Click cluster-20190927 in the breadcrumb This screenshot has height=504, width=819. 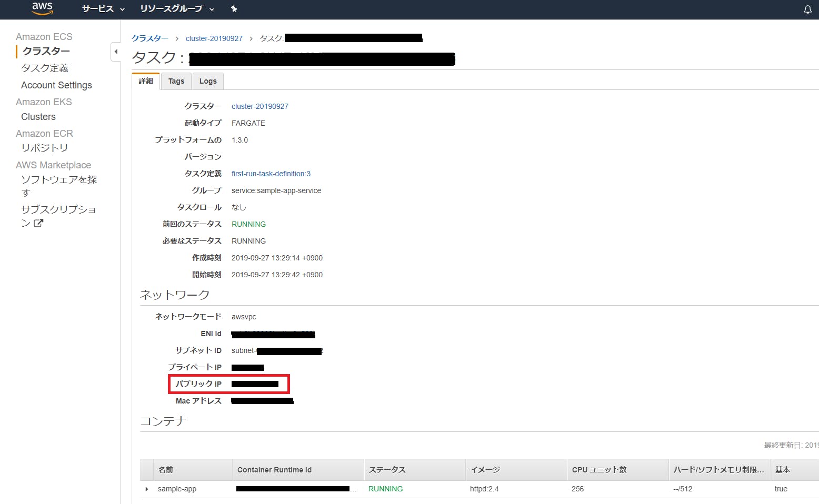click(x=214, y=38)
